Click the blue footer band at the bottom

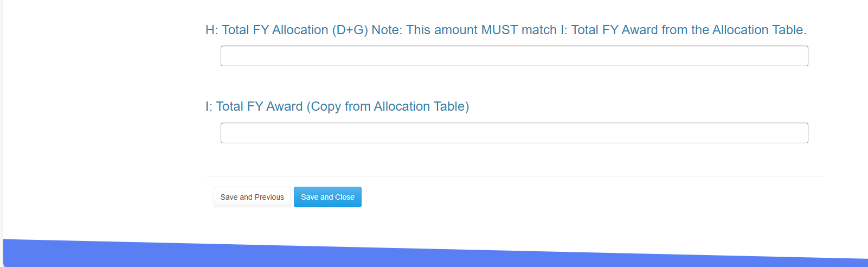click(434, 256)
